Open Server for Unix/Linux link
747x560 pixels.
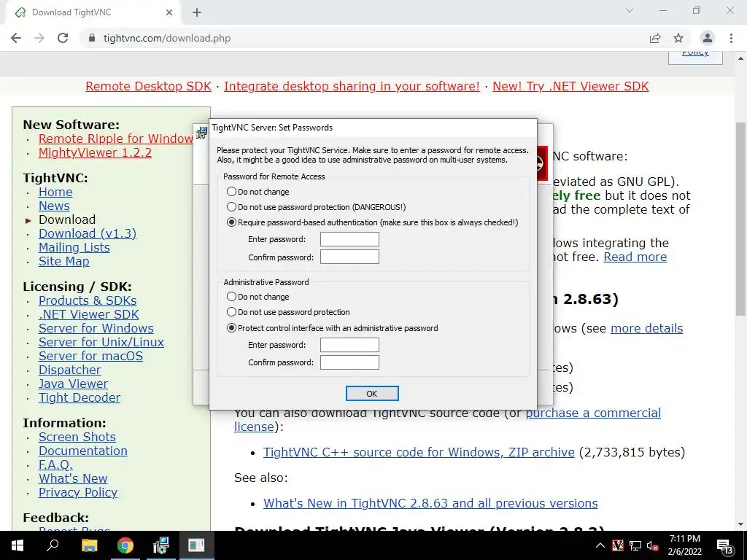point(101,342)
